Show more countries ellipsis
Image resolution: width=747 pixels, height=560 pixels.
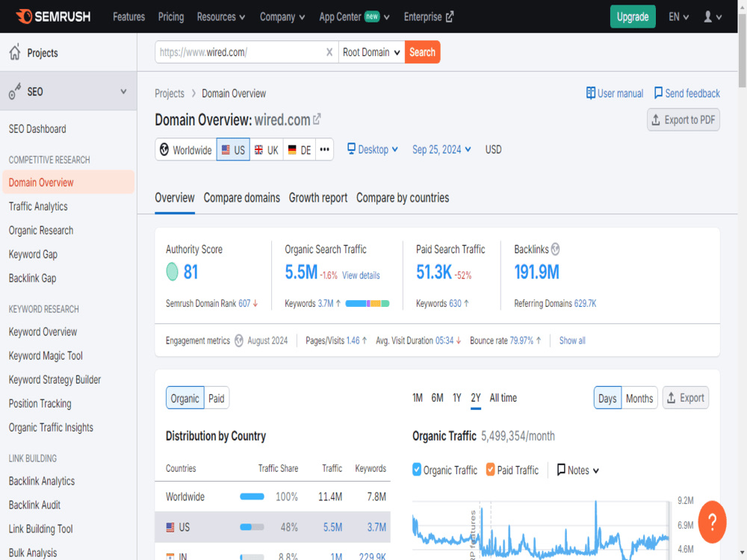click(324, 149)
